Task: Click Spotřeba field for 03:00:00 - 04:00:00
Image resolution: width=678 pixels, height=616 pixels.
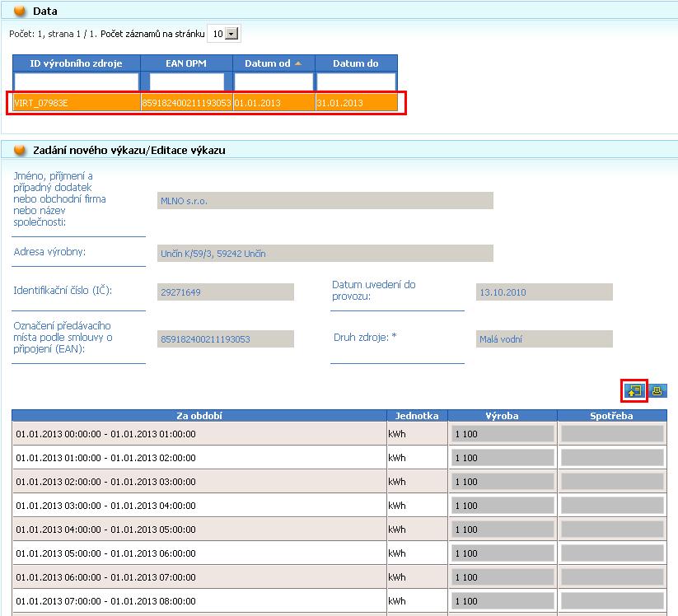Action: [612, 506]
